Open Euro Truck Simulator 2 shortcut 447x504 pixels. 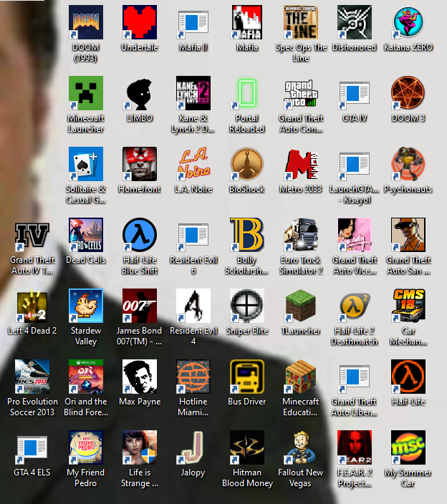(301, 235)
